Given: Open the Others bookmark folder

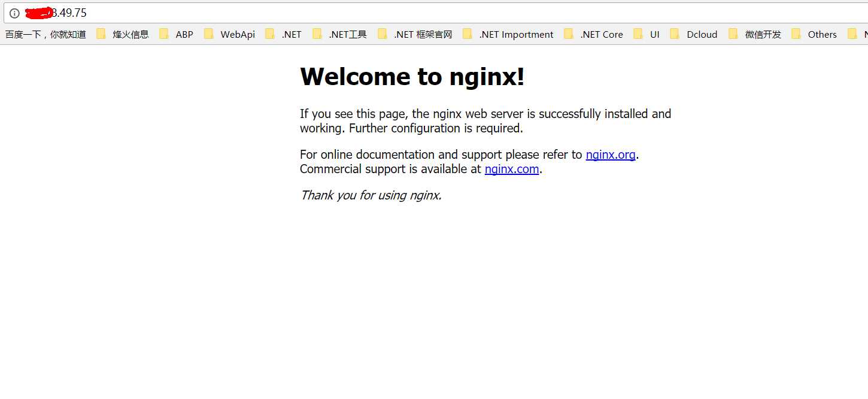Looking at the screenshot, I should 815,35.
